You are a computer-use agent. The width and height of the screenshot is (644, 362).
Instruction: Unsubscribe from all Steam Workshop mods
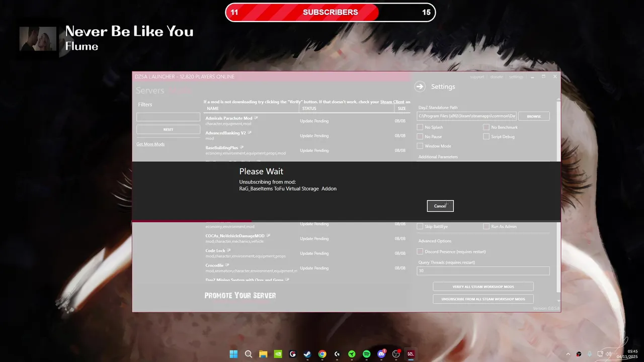(483, 299)
